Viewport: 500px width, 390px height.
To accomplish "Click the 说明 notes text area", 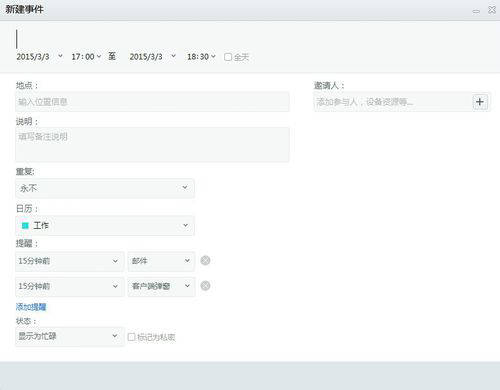I will pos(152,145).
